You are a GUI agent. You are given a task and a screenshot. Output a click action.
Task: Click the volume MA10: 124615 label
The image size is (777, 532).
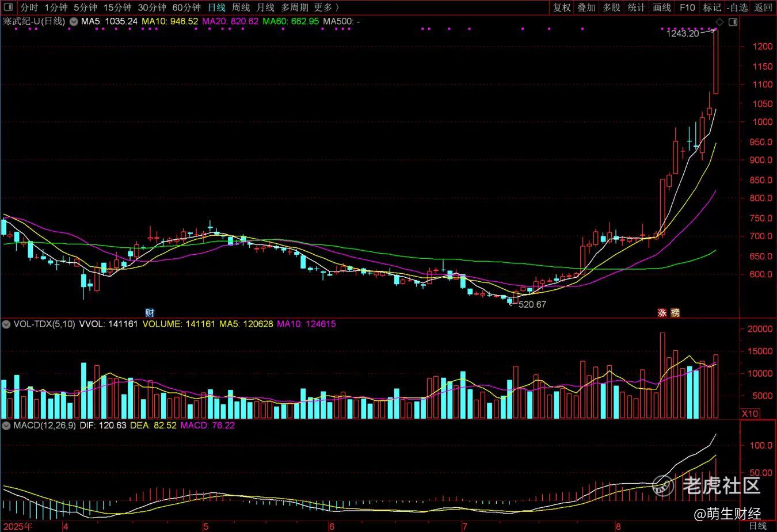[x=306, y=324]
